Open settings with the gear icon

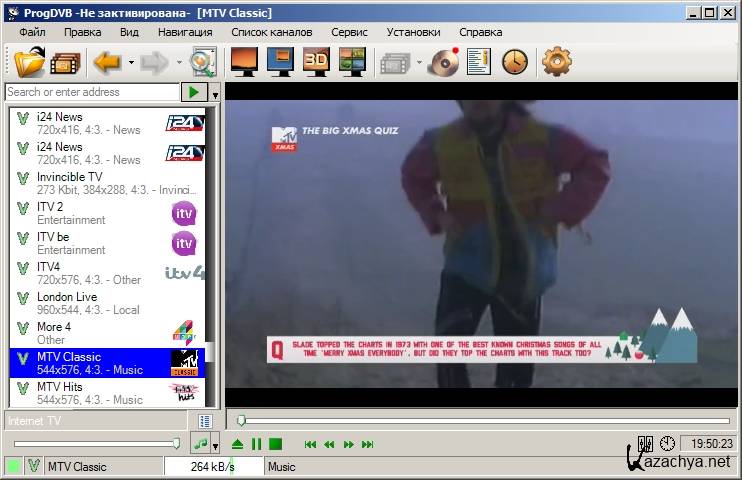(x=556, y=63)
